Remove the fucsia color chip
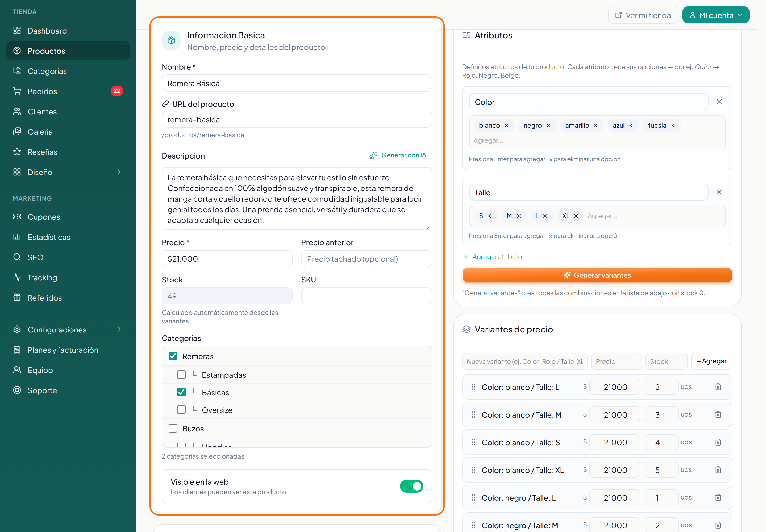766x532 pixels. click(x=673, y=126)
